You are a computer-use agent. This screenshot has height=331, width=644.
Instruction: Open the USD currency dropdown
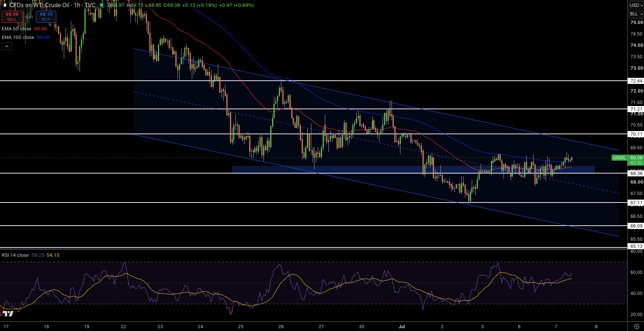[636, 5]
